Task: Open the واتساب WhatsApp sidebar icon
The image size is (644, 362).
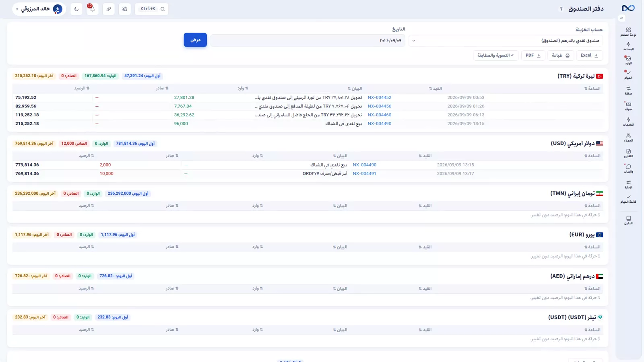Action: click(x=628, y=169)
